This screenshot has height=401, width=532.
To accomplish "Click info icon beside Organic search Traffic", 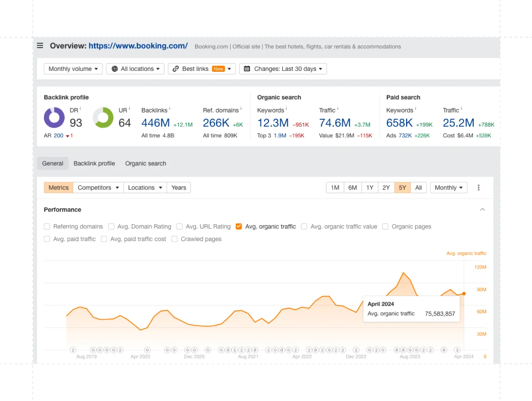I will tap(337, 109).
